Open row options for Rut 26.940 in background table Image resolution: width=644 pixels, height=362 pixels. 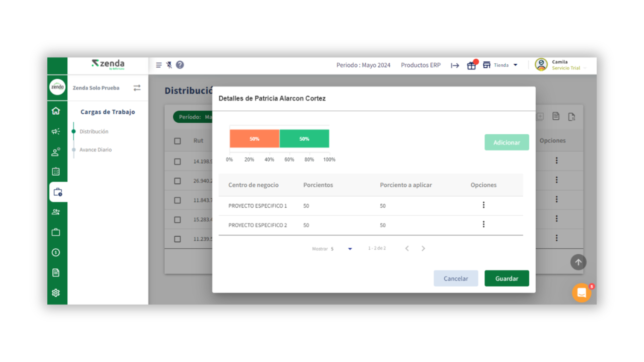556,180
